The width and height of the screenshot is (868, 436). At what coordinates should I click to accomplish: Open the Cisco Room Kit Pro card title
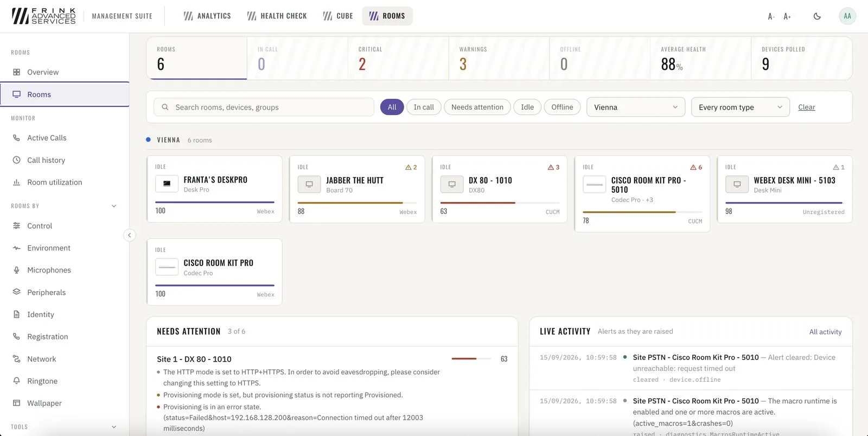[219, 263]
